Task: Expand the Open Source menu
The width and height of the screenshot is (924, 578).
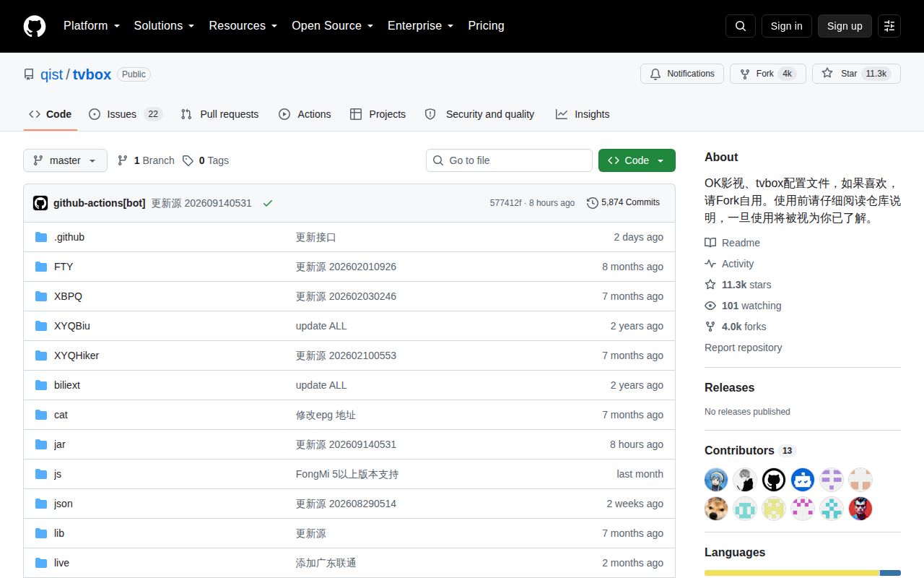Action: click(x=333, y=26)
